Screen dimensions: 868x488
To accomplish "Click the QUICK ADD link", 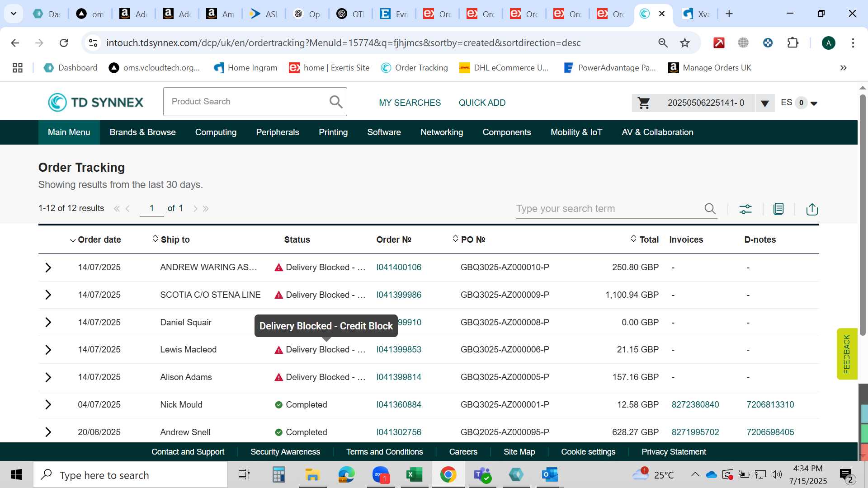I will [x=482, y=103].
